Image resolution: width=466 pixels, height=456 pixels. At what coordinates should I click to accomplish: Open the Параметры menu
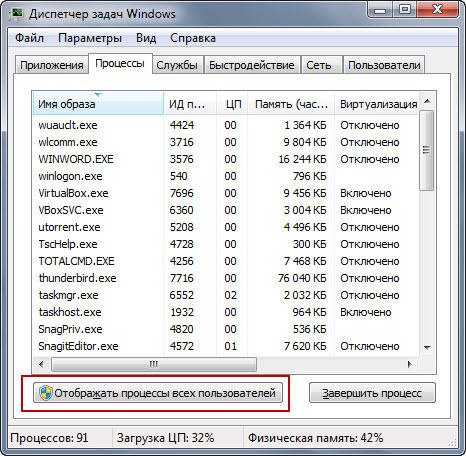tap(90, 38)
